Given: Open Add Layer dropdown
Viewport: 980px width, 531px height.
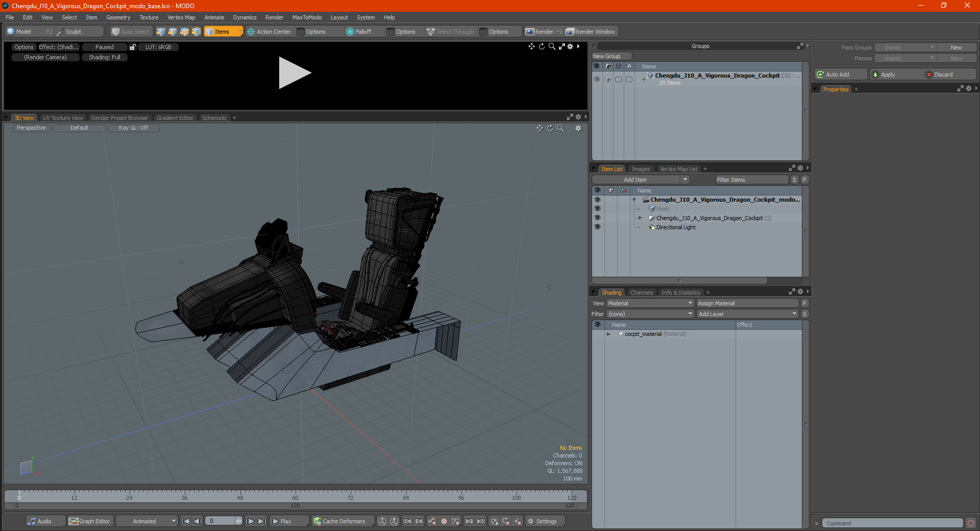Looking at the screenshot, I should click(x=748, y=314).
